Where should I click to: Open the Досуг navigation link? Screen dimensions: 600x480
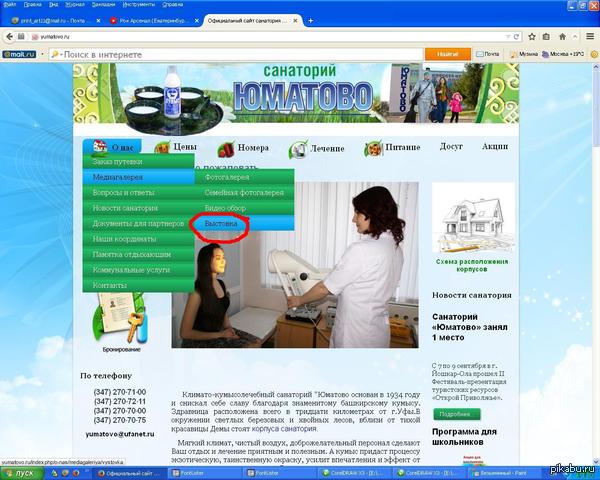(451, 147)
